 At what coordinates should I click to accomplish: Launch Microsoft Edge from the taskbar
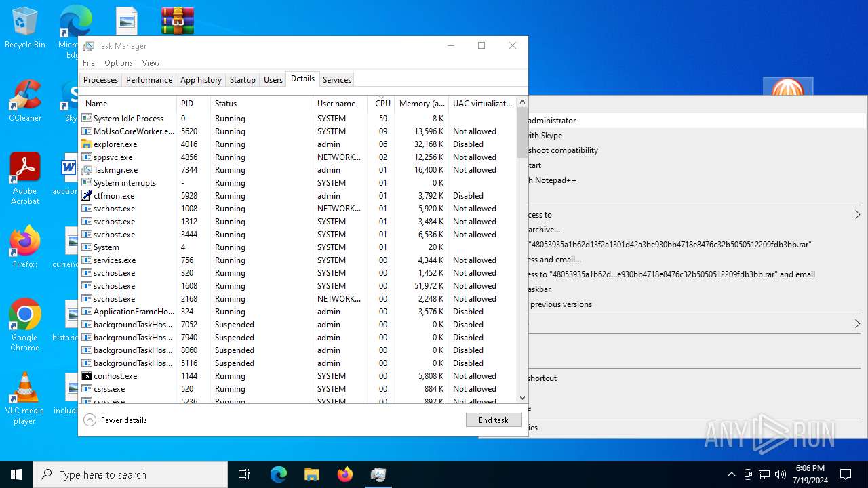279,474
